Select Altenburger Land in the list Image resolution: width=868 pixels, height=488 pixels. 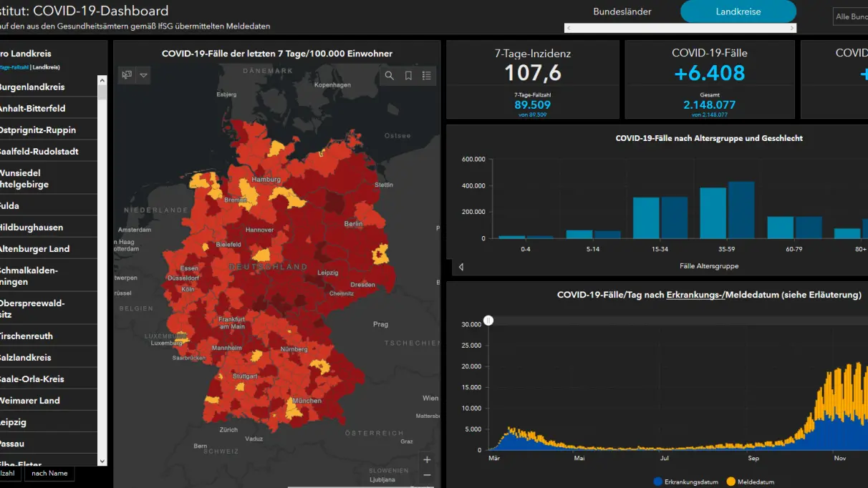click(x=49, y=248)
